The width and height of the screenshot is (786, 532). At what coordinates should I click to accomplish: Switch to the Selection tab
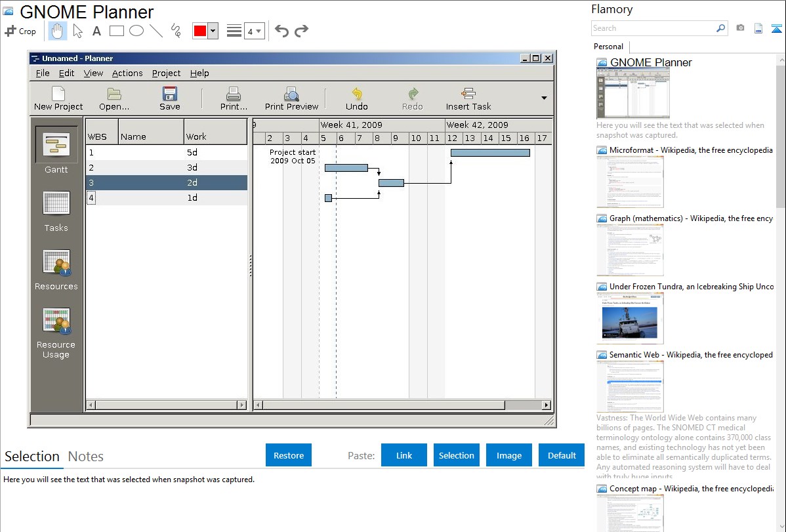(32, 457)
